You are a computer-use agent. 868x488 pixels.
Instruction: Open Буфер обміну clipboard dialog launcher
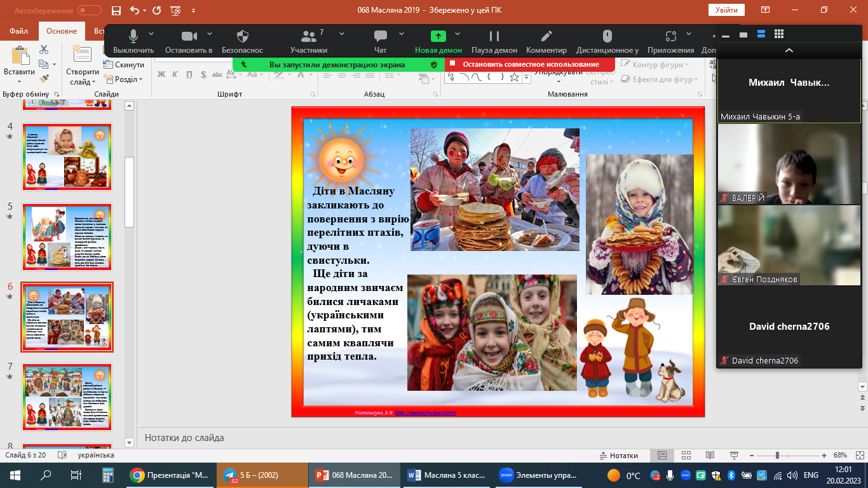tap(57, 94)
